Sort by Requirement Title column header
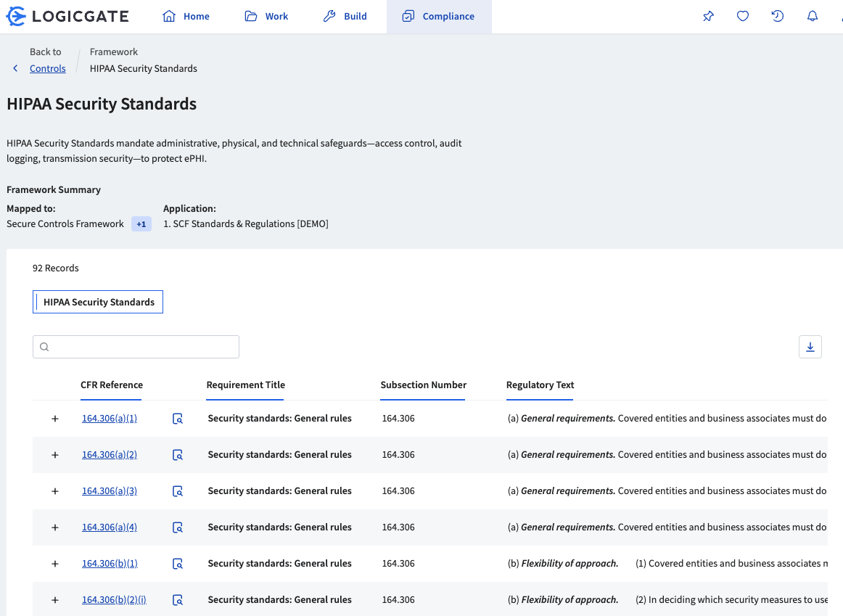Viewport: 843px width, 616px height. [x=245, y=385]
